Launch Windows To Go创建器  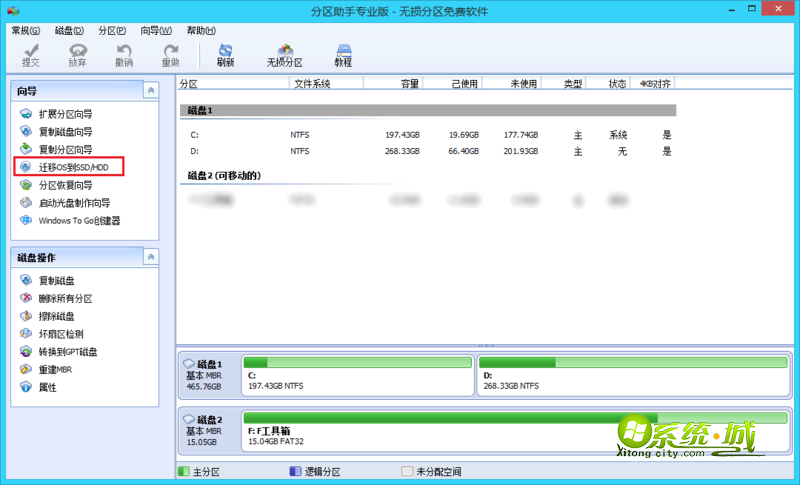pyautogui.click(x=70, y=221)
